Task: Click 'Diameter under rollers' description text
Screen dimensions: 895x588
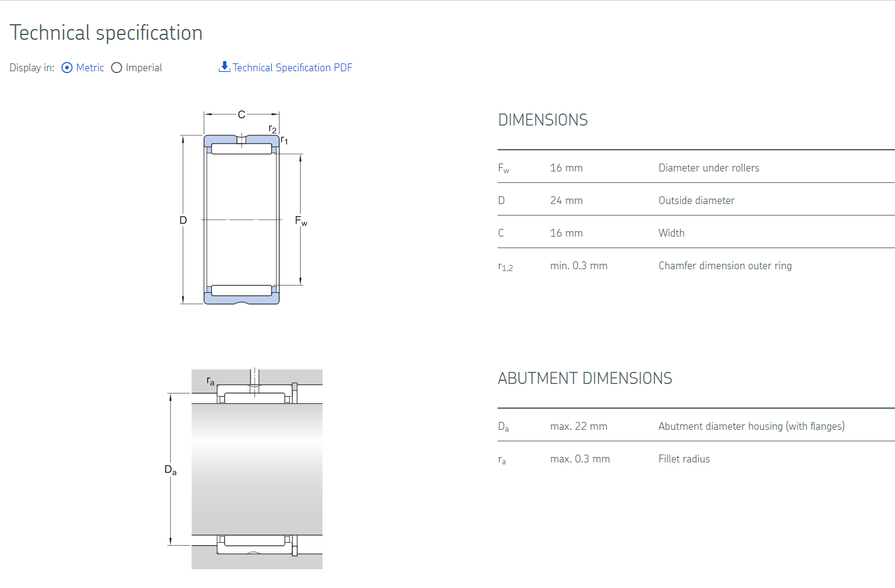Action: pos(709,168)
